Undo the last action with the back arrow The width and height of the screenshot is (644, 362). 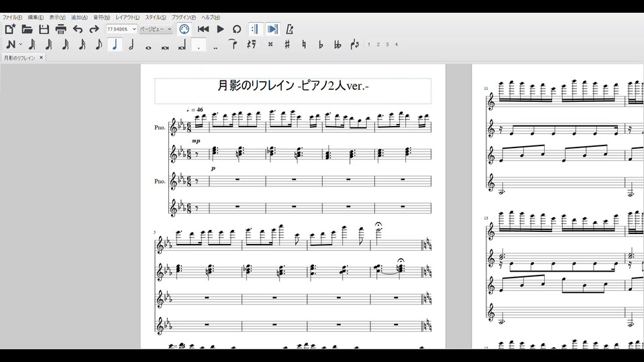(78, 29)
